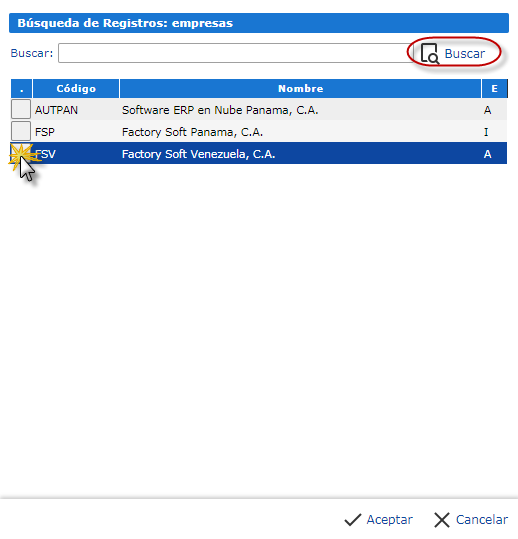The width and height of the screenshot is (518, 539).
Task: Select Software ERP en Nube Panama row
Action: pos(259,110)
